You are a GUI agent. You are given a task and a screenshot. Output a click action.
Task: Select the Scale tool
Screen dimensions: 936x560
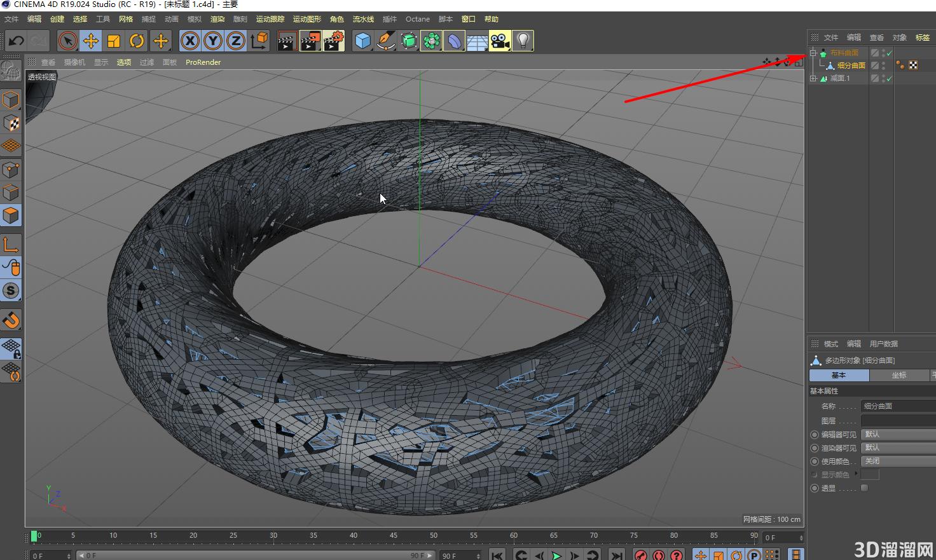114,41
